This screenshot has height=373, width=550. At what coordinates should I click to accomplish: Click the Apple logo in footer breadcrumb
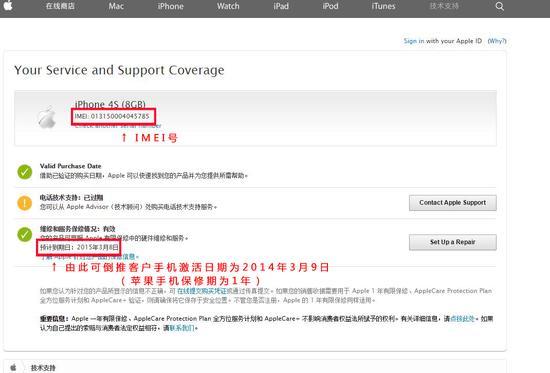click(x=13, y=367)
